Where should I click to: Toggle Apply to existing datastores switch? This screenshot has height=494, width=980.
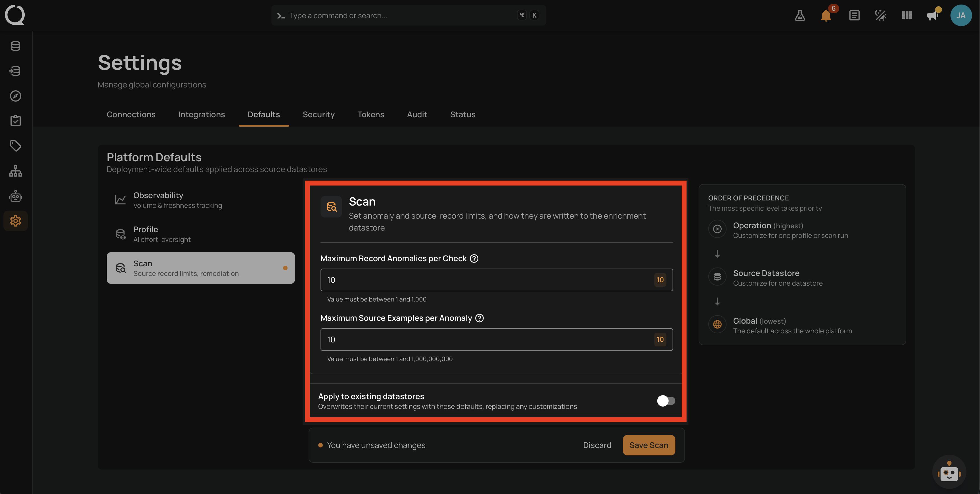pos(666,401)
